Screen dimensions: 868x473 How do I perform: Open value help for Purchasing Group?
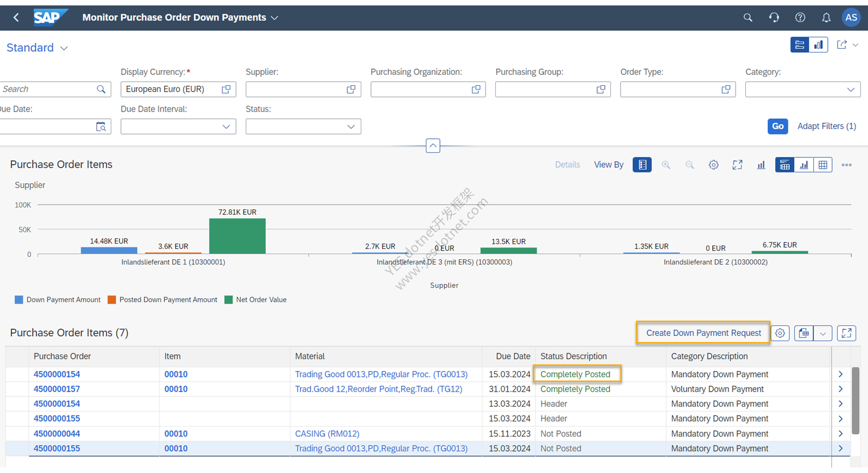601,89
